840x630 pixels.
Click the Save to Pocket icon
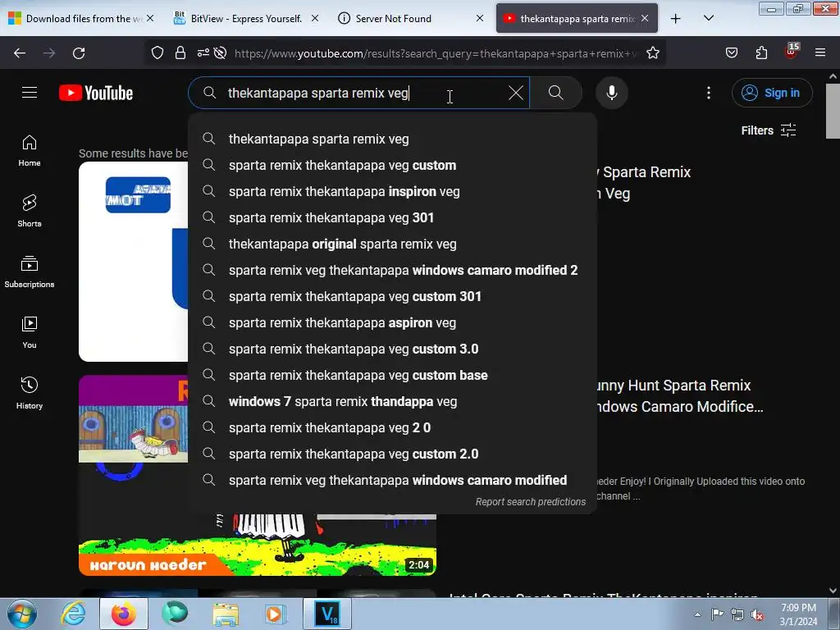[x=731, y=53]
